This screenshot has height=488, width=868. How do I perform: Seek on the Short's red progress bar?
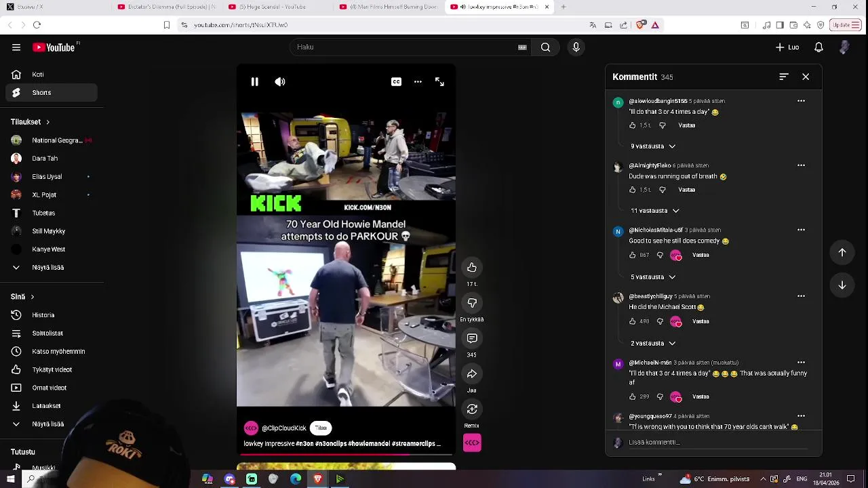click(346, 455)
